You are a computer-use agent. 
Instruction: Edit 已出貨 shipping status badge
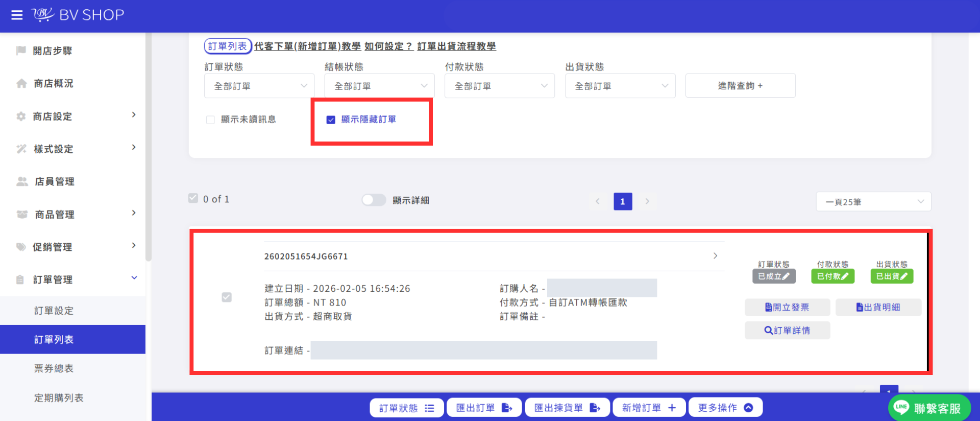tap(892, 276)
